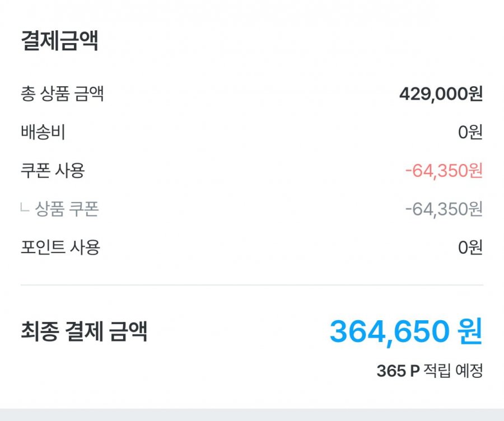Open the 포인트 사용 row label

(x=60, y=247)
